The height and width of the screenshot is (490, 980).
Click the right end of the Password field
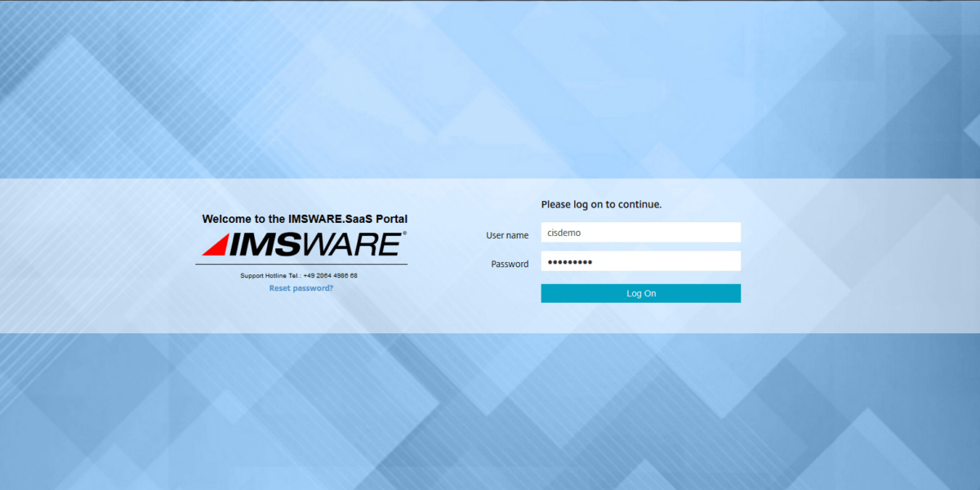tap(731, 261)
